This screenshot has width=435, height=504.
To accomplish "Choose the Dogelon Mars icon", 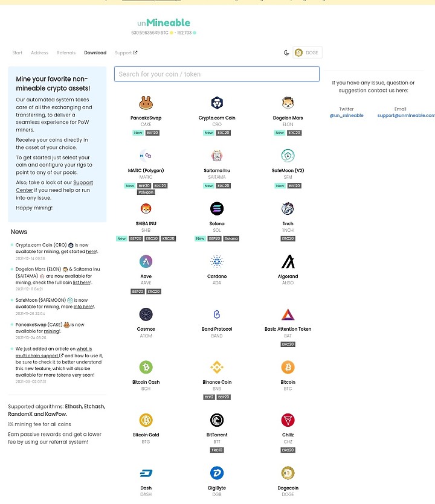I will point(288,103).
